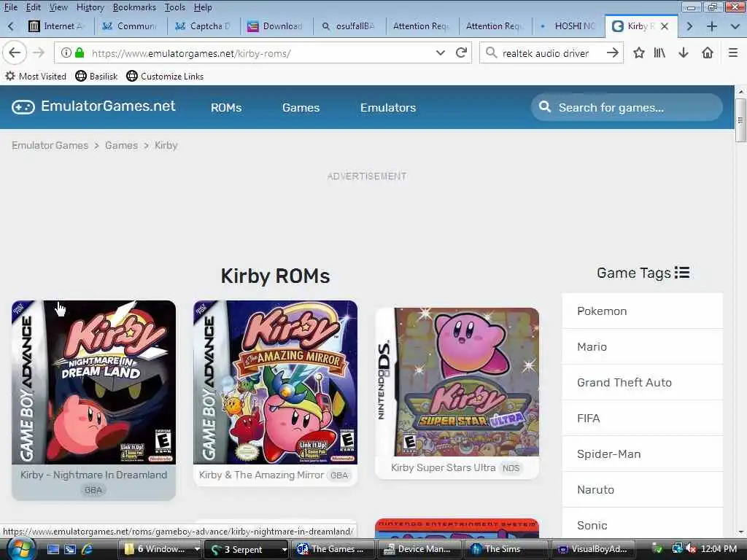Click the Games breadcrumb link
This screenshot has height=560, width=747.
point(122,145)
